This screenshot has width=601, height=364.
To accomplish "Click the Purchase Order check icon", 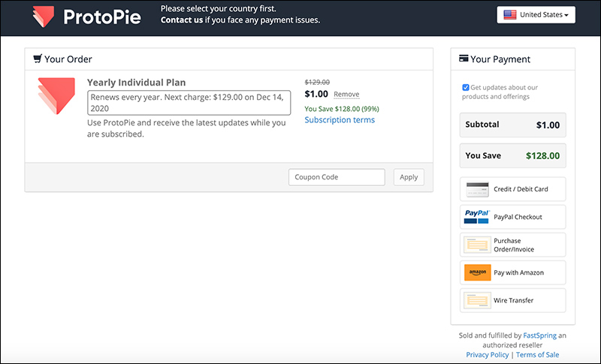I will tap(477, 245).
